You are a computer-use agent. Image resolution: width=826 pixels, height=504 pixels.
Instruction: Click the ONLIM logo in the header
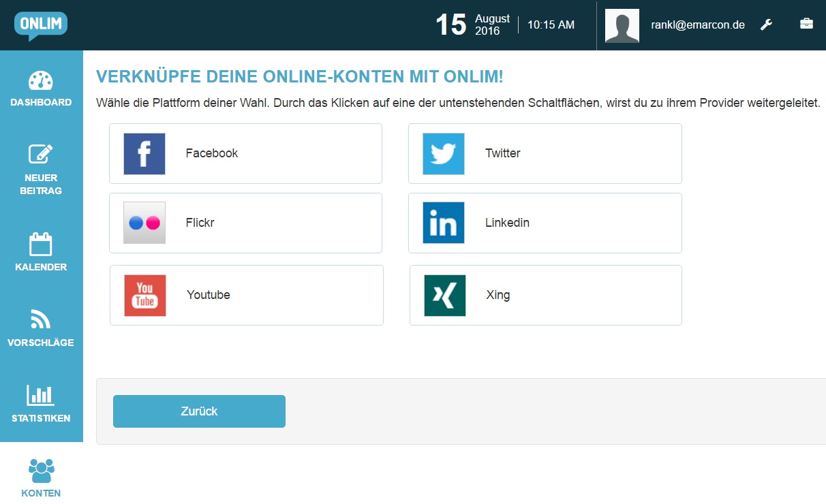(x=41, y=25)
